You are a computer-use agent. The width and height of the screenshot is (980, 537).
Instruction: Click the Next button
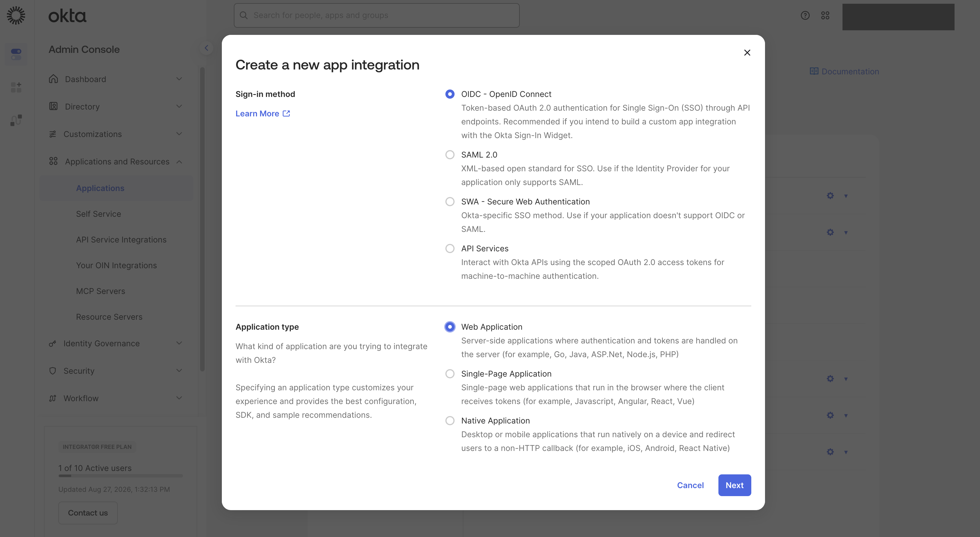[x=734, y=485]
